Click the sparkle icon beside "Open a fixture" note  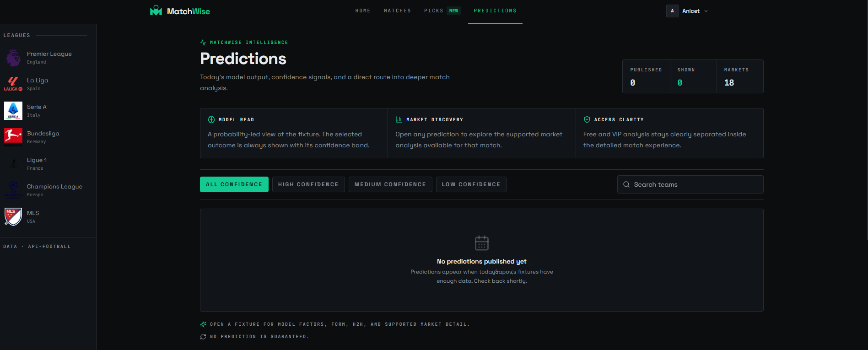[203, 324]
